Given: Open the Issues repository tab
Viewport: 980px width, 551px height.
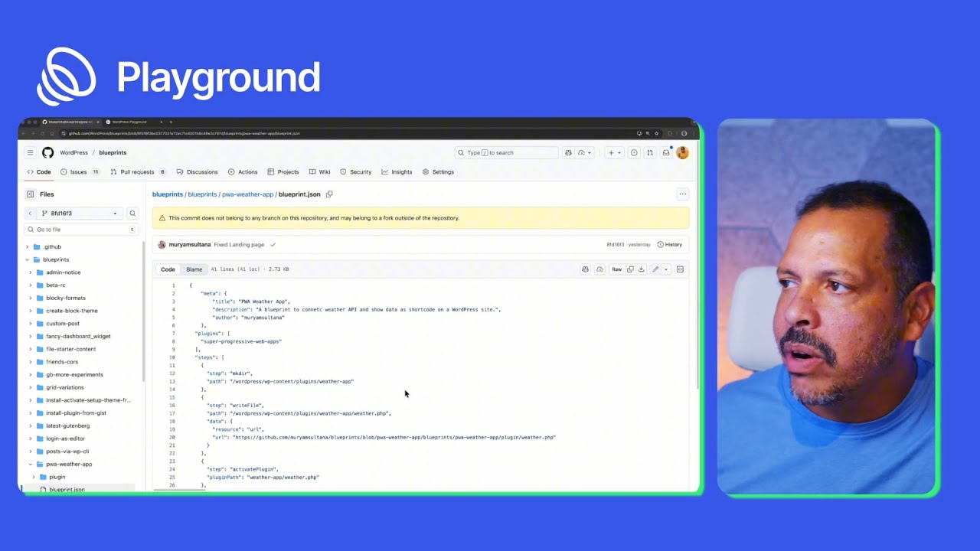Looking at the screenshot, I should point(80,172).
